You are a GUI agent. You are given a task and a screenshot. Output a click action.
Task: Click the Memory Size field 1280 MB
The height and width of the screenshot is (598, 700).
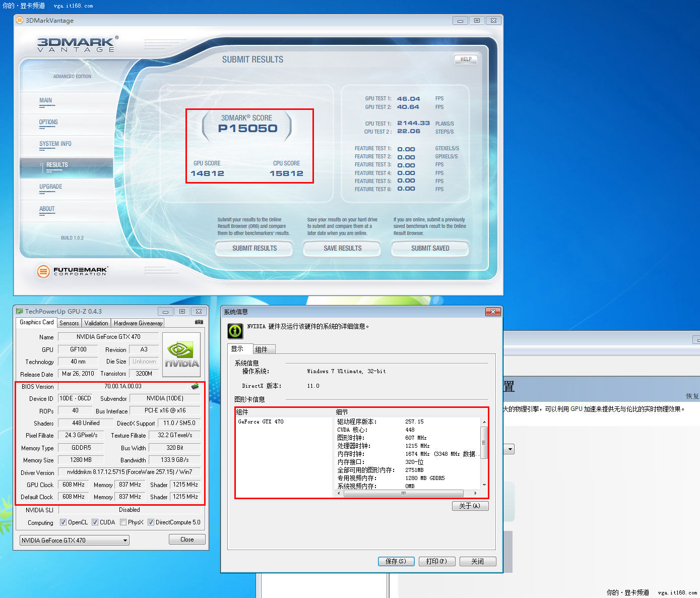[x=81, y=460]
